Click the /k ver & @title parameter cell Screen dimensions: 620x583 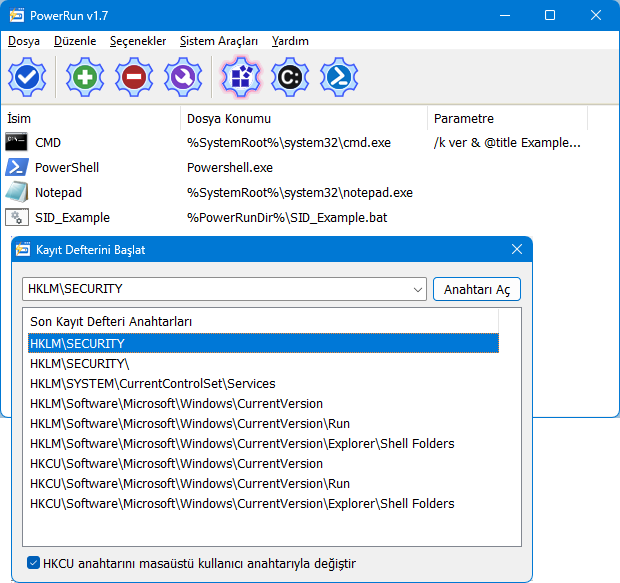pos(507,142)
